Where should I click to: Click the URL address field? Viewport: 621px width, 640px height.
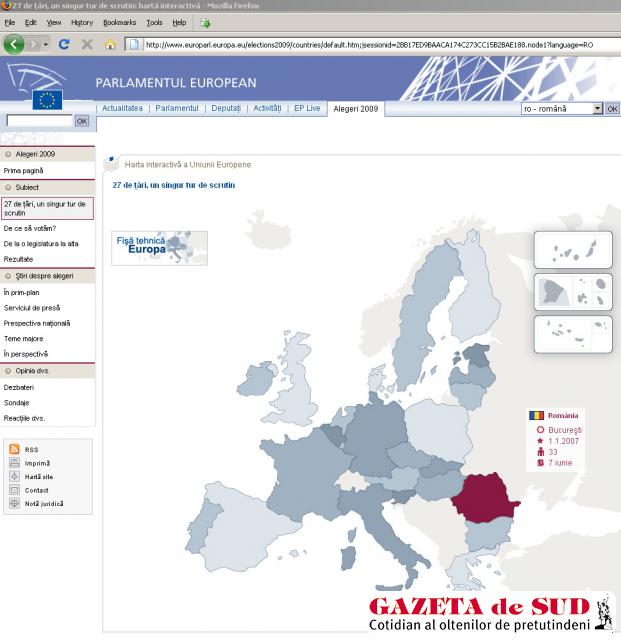click(382, 45)
